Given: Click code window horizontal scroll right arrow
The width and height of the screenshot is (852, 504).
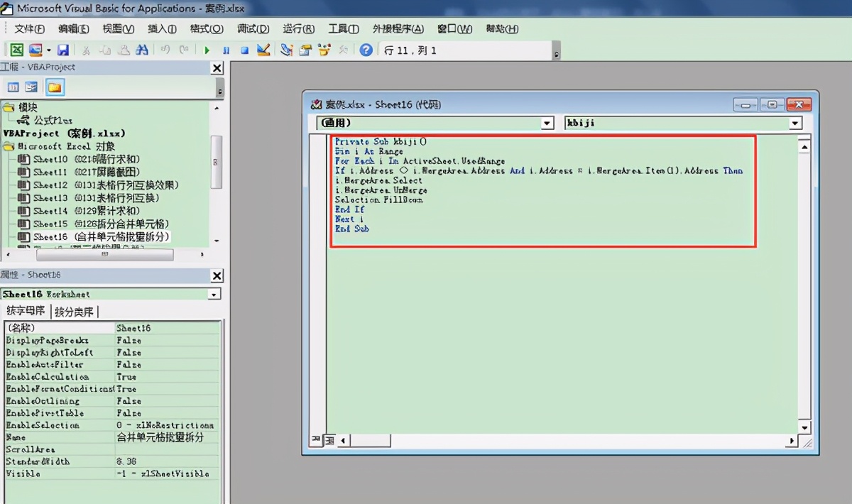Looking at the screenshot, I should [x=792, y=441].
